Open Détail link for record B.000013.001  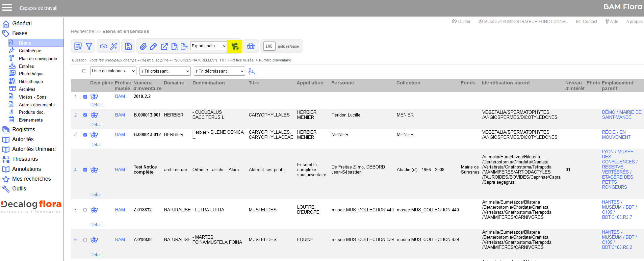(x=98, y=125)
